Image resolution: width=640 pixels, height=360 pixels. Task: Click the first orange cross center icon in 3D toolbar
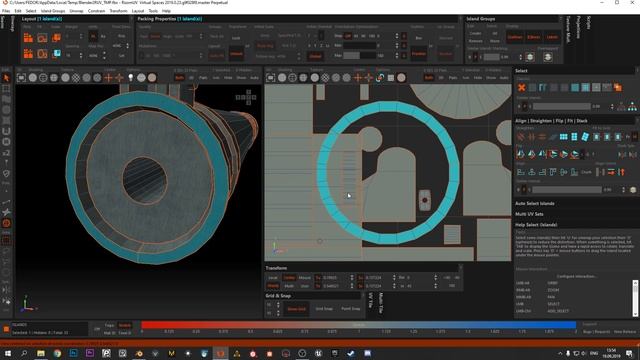108,78
